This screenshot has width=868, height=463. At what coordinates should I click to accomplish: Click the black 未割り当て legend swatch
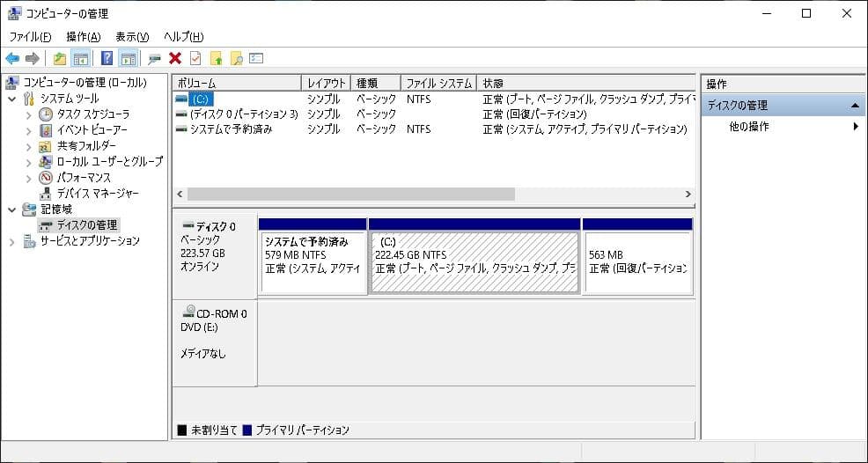[x=182, y=430]
